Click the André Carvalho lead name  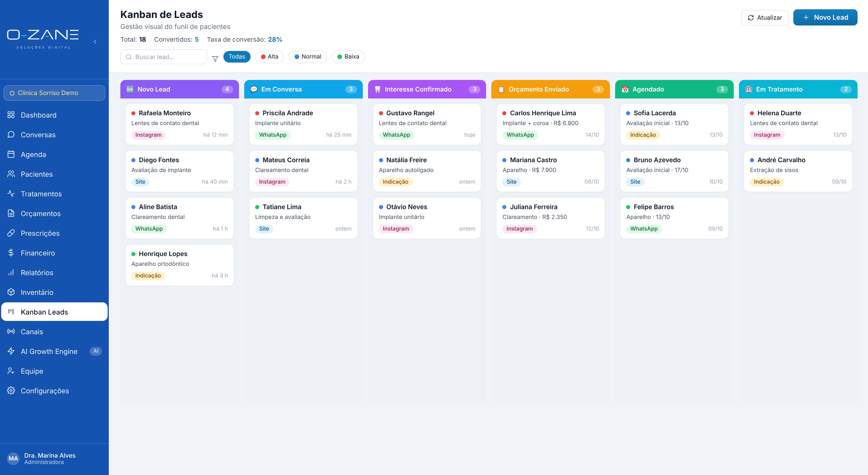coord(781,160)
